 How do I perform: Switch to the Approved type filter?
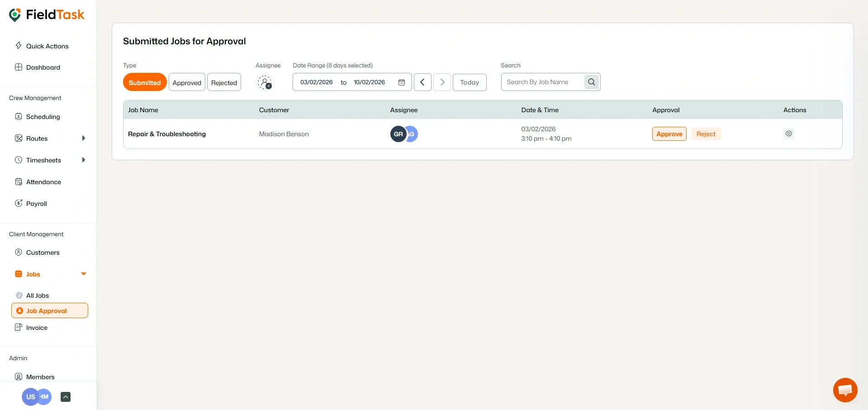pos(187,82)
